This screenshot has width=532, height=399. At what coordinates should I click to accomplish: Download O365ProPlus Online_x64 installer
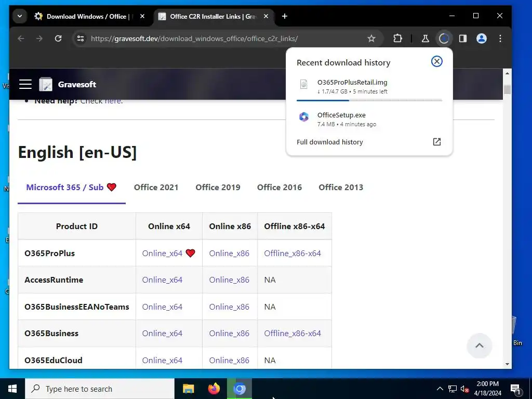pyautogui.click(x=162, y=254)
